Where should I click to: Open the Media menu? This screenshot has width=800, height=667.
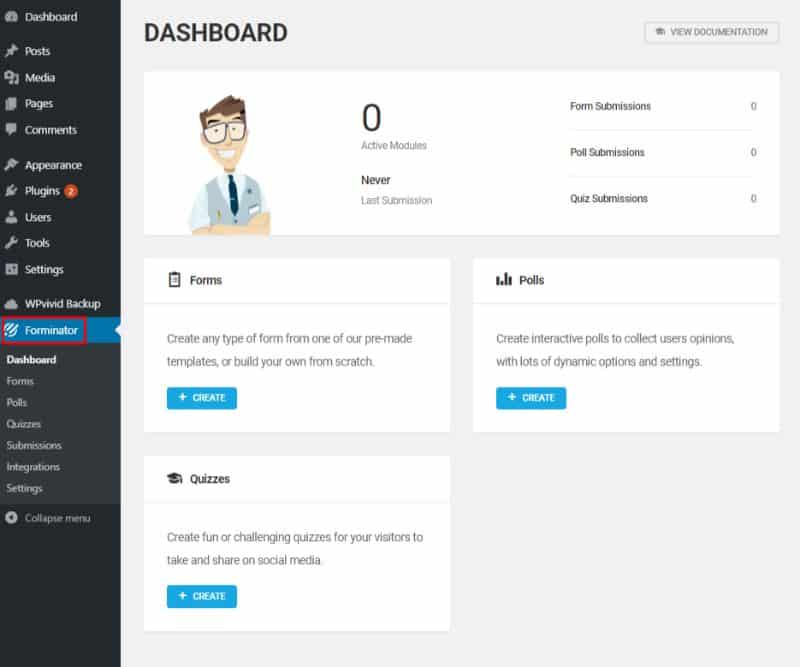tap(60, 78)
